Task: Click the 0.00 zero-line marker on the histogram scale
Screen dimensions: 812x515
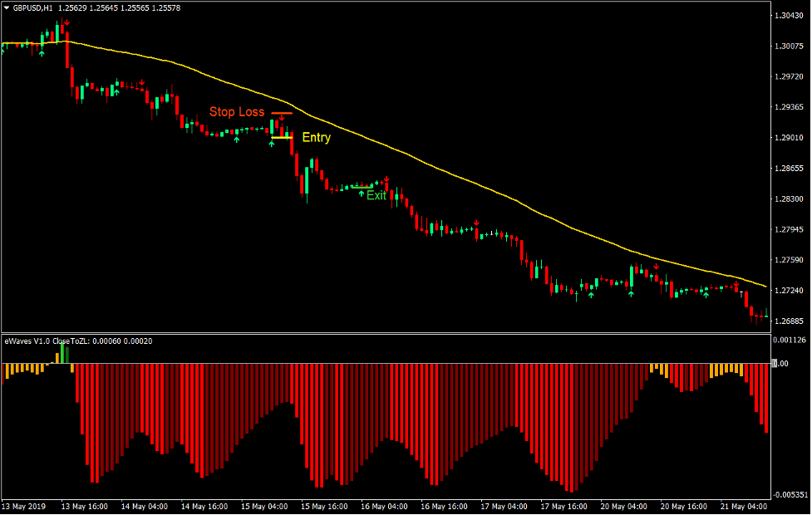Action: point(782,363)
